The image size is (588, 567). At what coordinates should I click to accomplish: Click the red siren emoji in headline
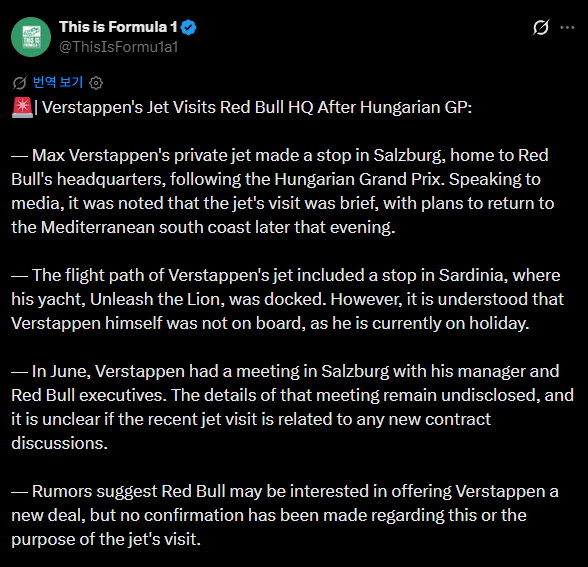[x=22, y=107]
